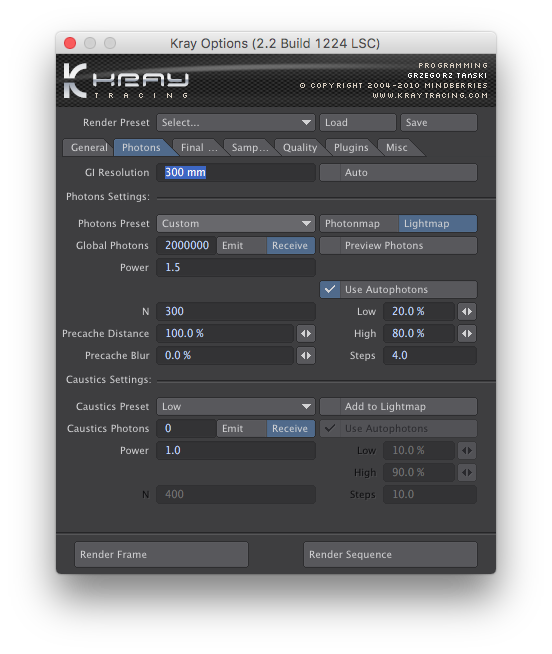This screenshot has width=552, height=654.
Task: Choose Emit for Global Photons
Action: 242,245
